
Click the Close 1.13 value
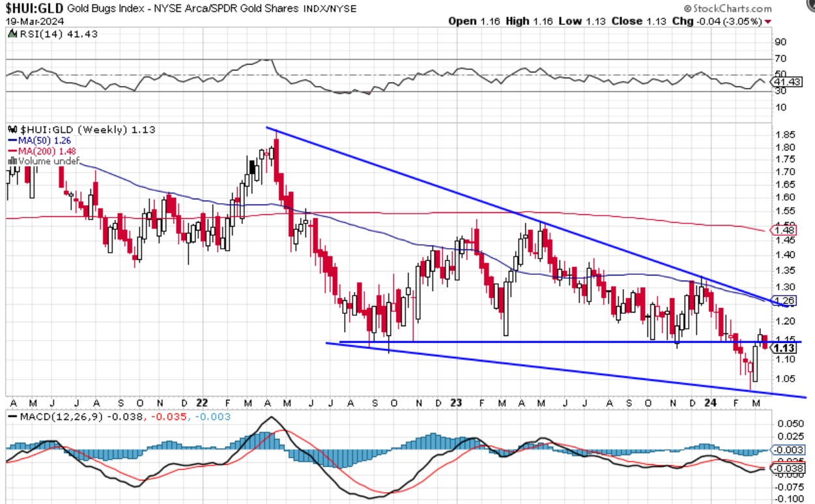click(x=638, y=21)
